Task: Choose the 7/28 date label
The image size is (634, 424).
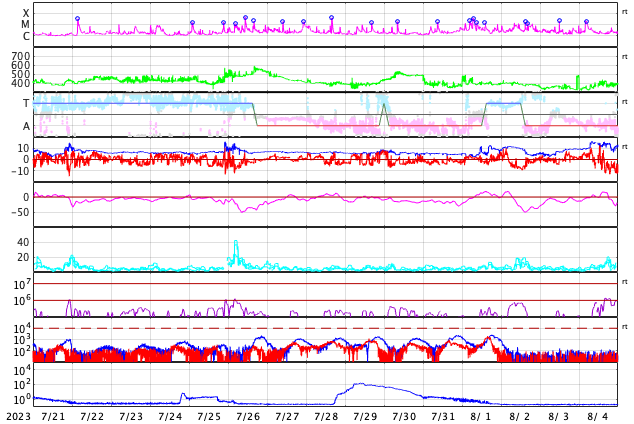Action: 326,416
